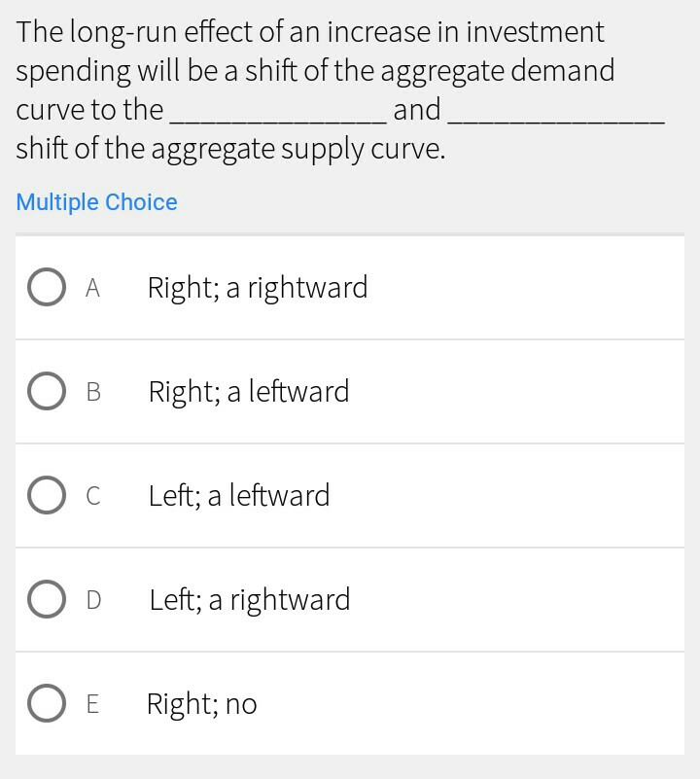Select radio button for option E
The width and height of the screenshot is (700, 779).
46,703
